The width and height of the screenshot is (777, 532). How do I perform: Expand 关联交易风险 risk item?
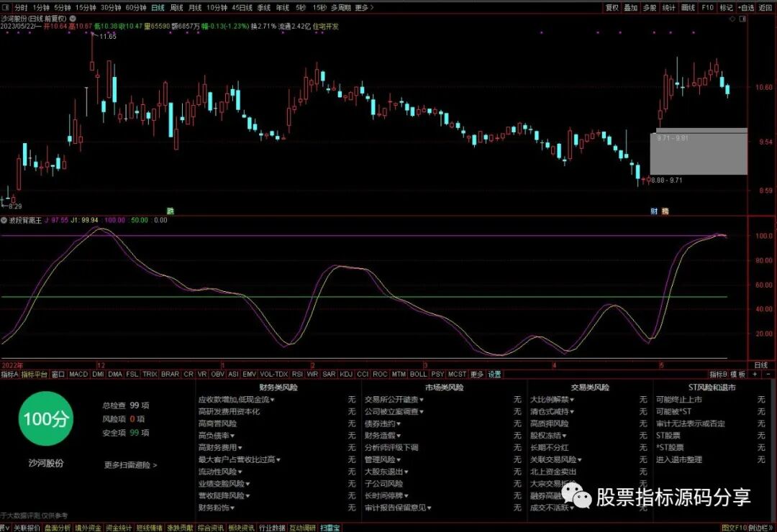click(x=556, y=459)
